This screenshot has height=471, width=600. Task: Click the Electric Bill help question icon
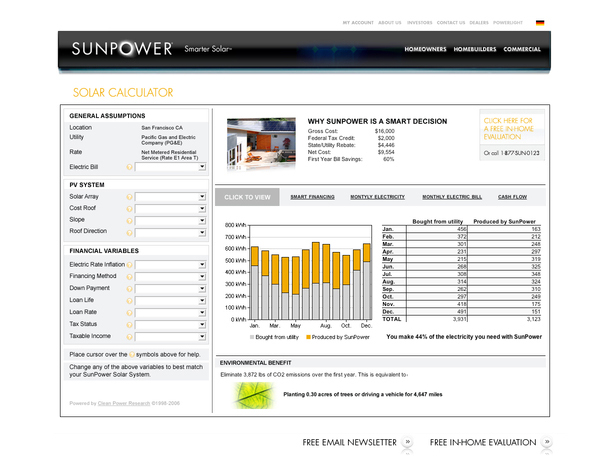pyautogui.click(x=129, y=167)
